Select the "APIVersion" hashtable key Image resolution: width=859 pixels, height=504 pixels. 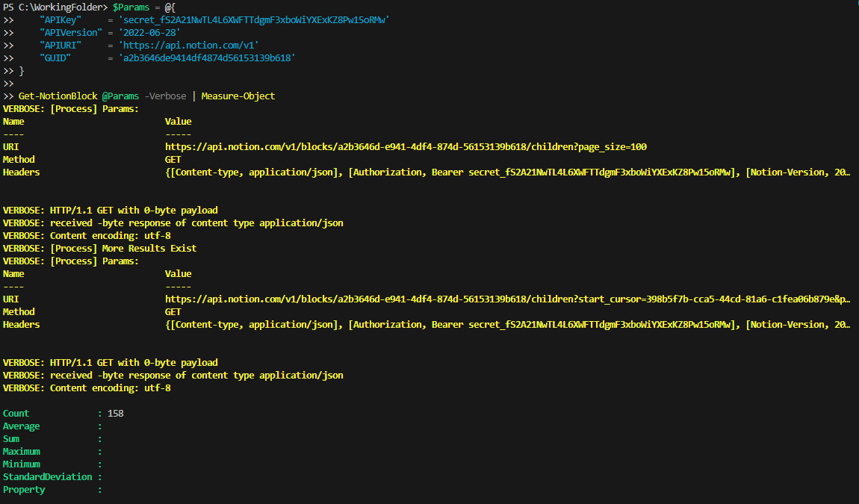click(71, 33)
